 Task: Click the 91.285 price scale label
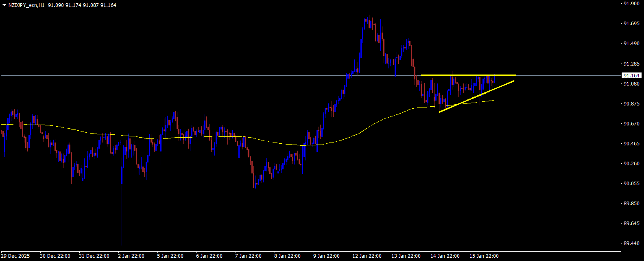[632, 64]
